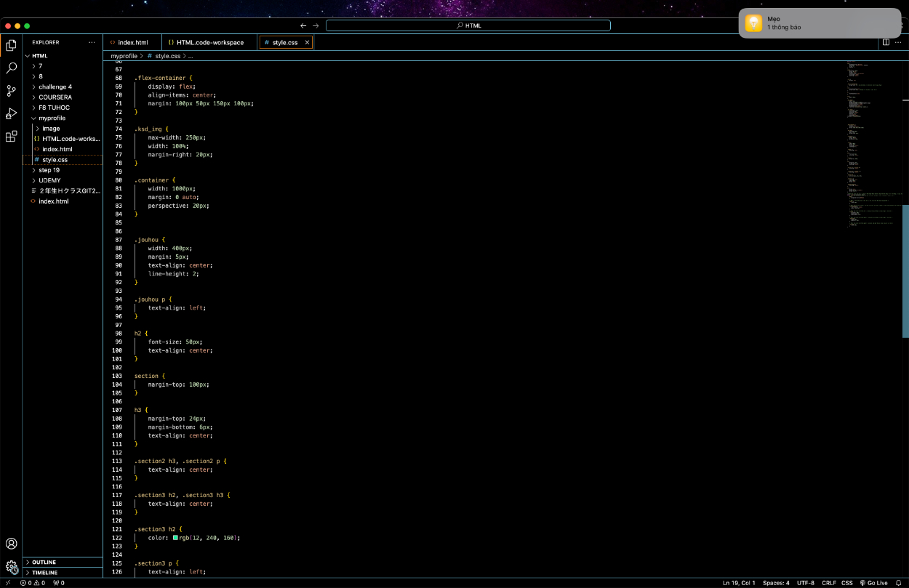
Task: Switch to the index.html editor tab
Action: point(132,43)
